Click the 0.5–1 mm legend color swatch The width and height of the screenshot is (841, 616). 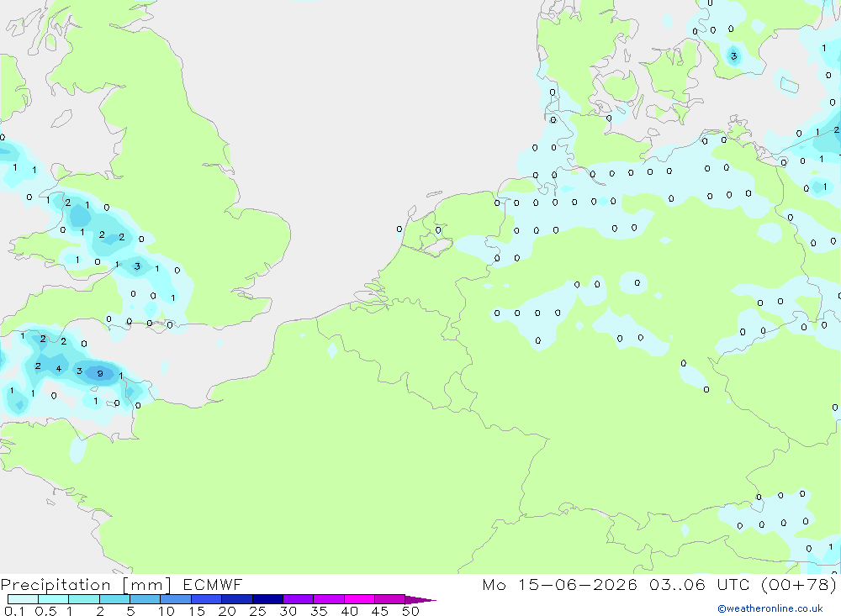[53, 599]
